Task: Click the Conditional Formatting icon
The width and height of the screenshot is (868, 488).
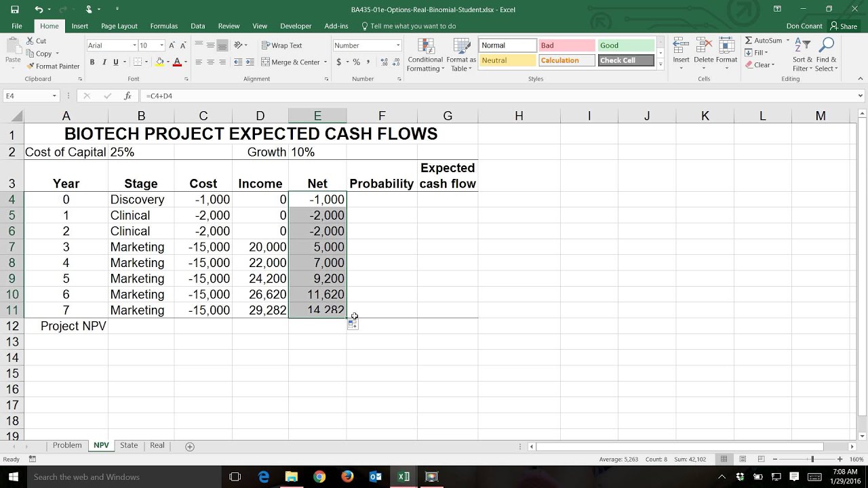Action: click(426, 47)
